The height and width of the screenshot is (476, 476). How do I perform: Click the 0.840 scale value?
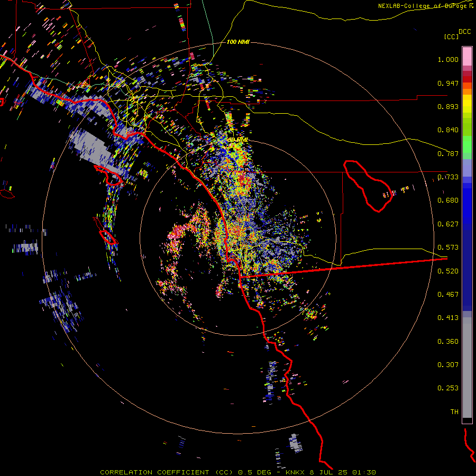[x=448, y=130]
